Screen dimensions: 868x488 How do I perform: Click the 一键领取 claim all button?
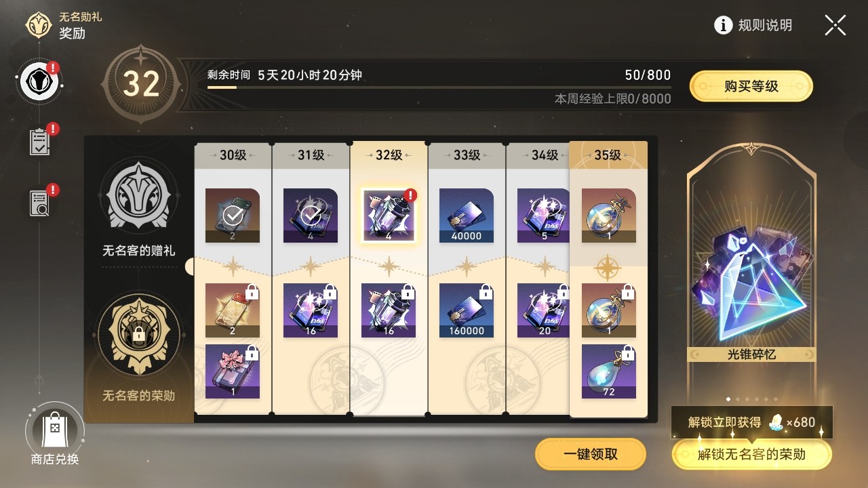point(590,454)
